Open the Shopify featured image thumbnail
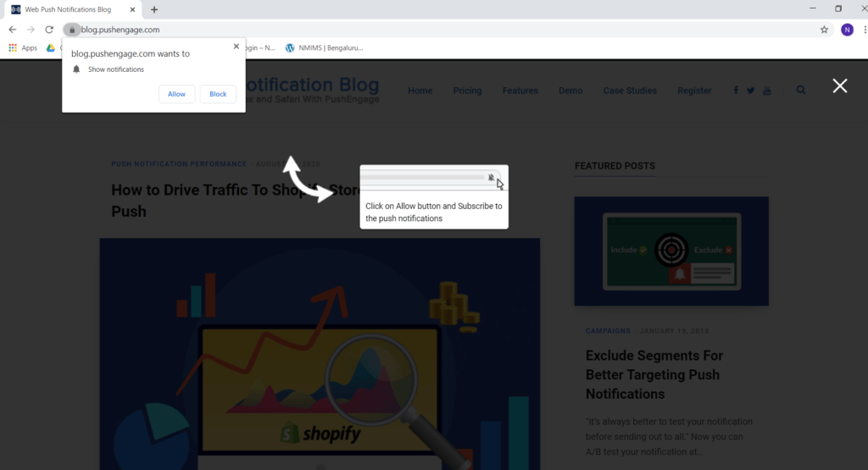The width and height of the screenshot is (868, 470). pos(320,354)
